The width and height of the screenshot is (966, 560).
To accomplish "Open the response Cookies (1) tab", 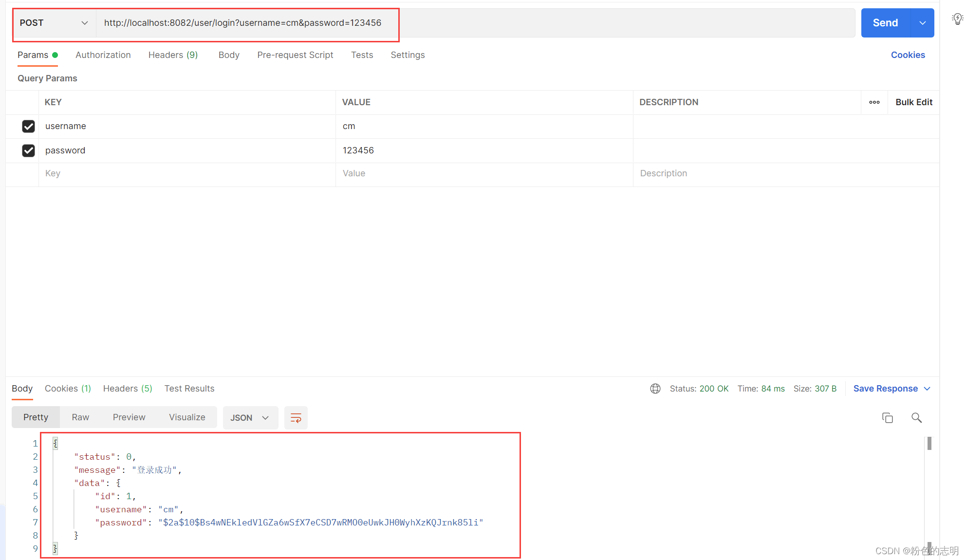I will pos(68,389).
